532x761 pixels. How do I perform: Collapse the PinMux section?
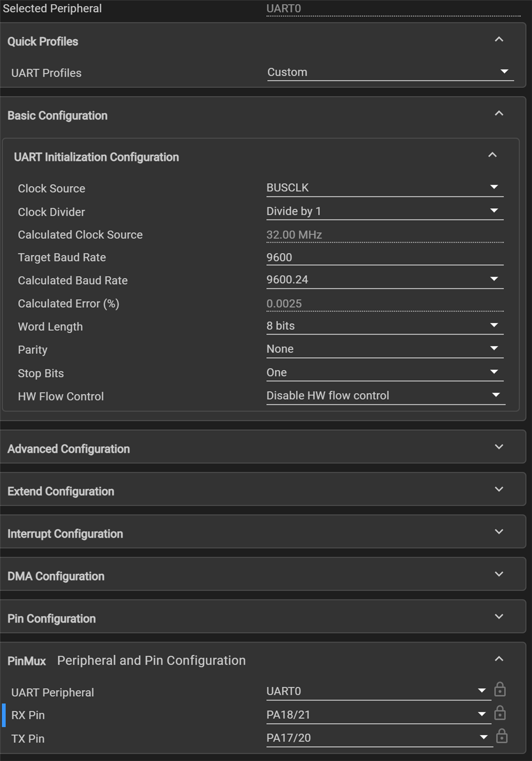pyautogui.click(x=499, y=659)
